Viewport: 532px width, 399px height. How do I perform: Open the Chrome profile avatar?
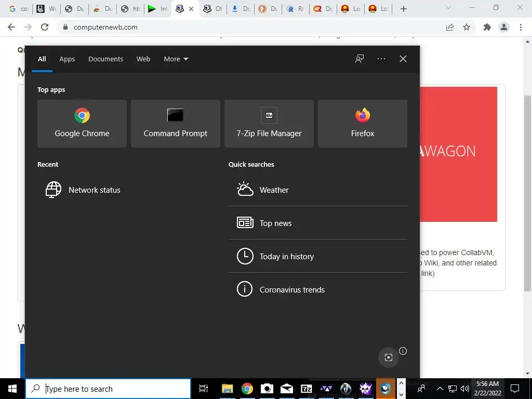coord(504,27)
